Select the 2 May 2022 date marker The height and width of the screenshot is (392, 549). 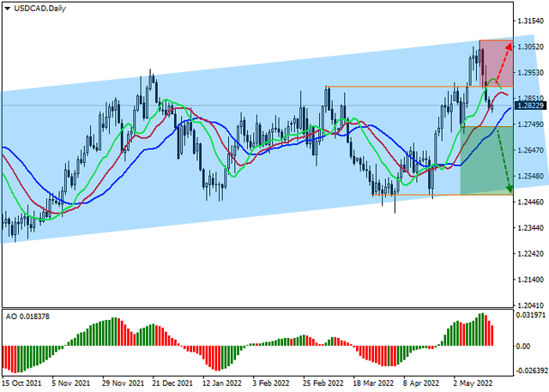click(473, 383)
